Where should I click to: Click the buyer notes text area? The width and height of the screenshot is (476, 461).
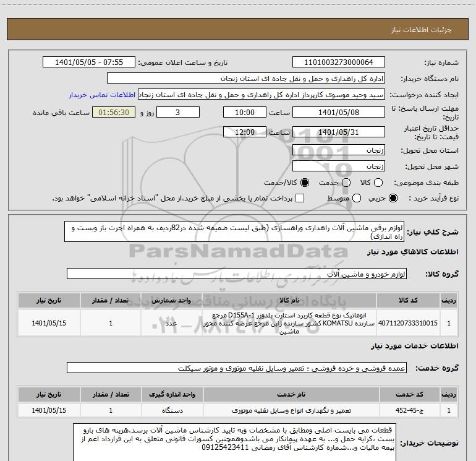(235, 442)
